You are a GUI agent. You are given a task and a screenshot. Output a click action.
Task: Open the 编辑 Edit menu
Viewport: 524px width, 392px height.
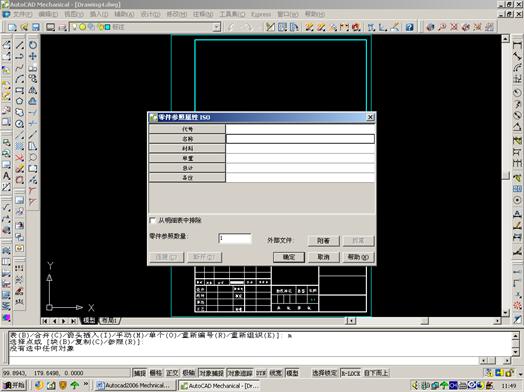(48, 14)
